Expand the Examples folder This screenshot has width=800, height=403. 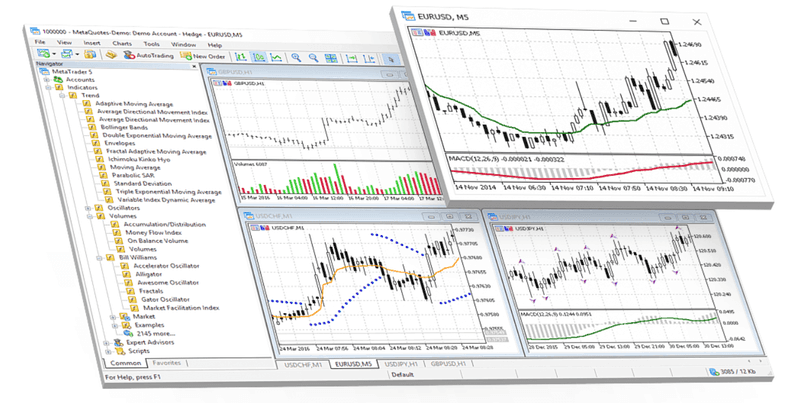(114, 325)
